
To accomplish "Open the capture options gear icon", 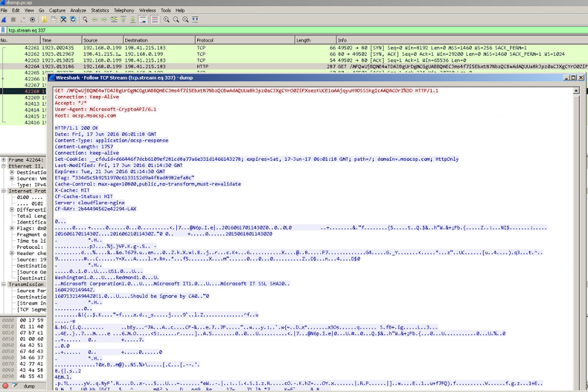I will [31, 19].
